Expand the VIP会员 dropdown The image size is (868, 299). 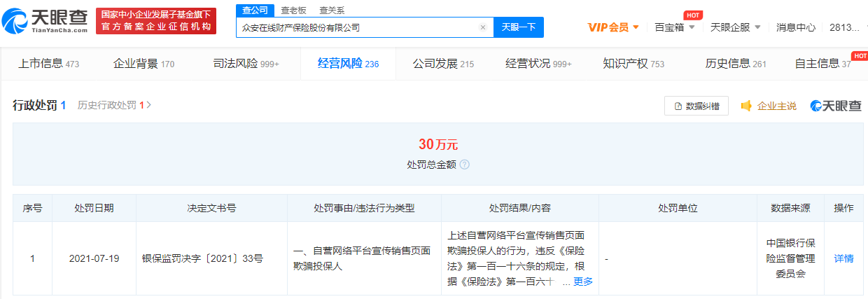click(x=613, y=27)
